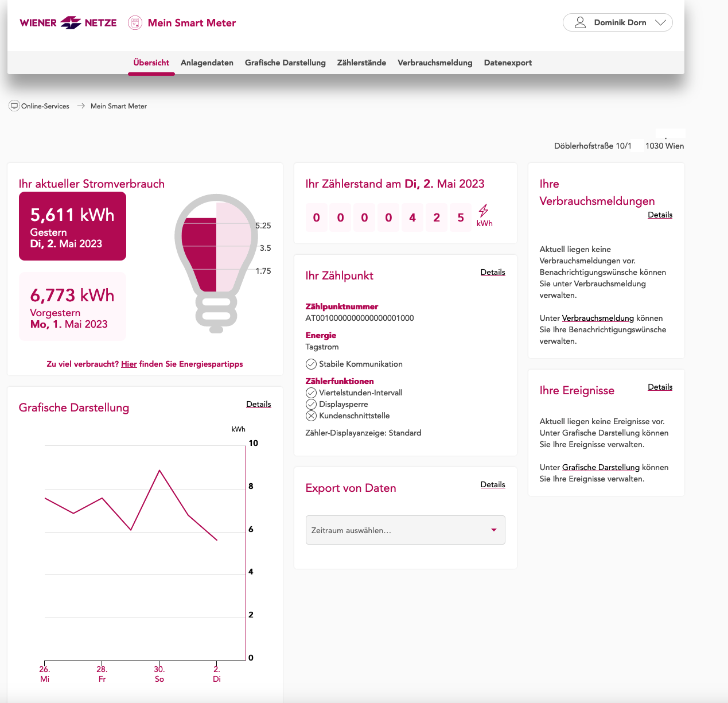
Task: Click the user profile avatar icon
Action: point(580,22)
